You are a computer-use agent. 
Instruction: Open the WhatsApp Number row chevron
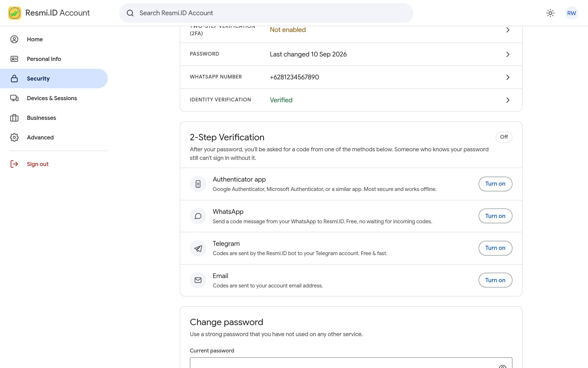[x=508, y=77]
